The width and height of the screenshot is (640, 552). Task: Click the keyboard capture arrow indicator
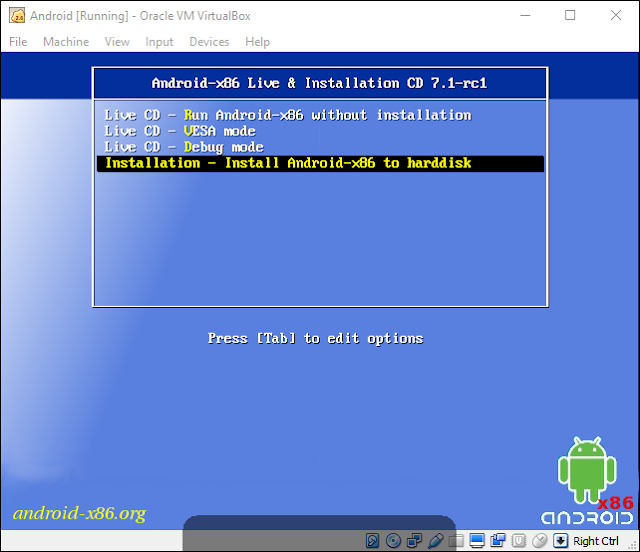tap(560, 541)
